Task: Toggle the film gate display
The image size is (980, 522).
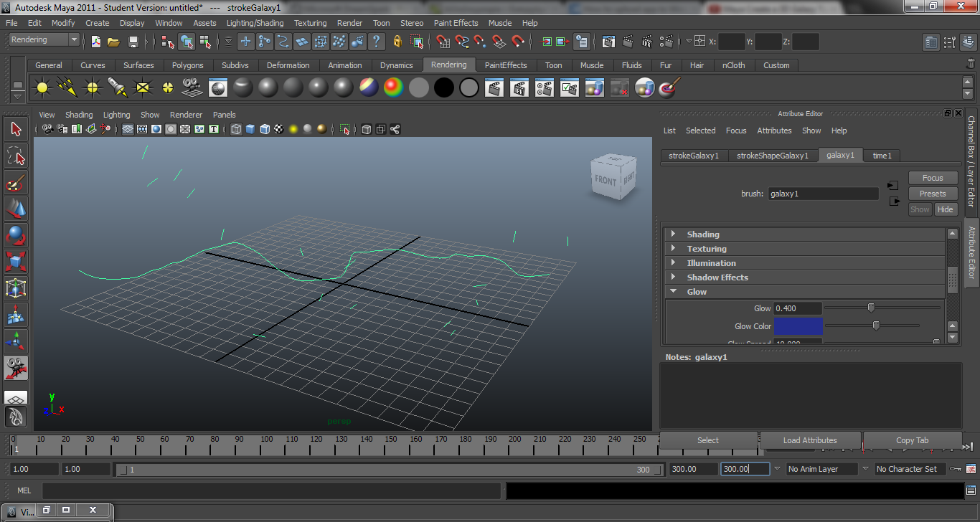Action: 142,130
